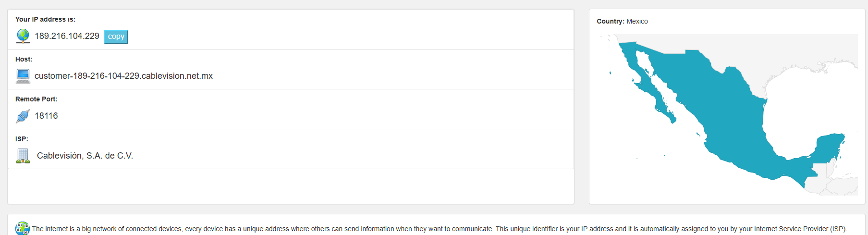Image resolution: width=868 pixels, height=235 pixels.
Task: Click the Country: Mexico label
Action: pos(622,21)
